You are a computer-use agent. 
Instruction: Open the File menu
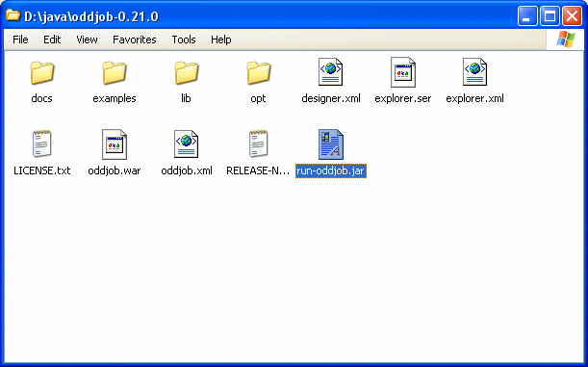click(x=20, y=39)
